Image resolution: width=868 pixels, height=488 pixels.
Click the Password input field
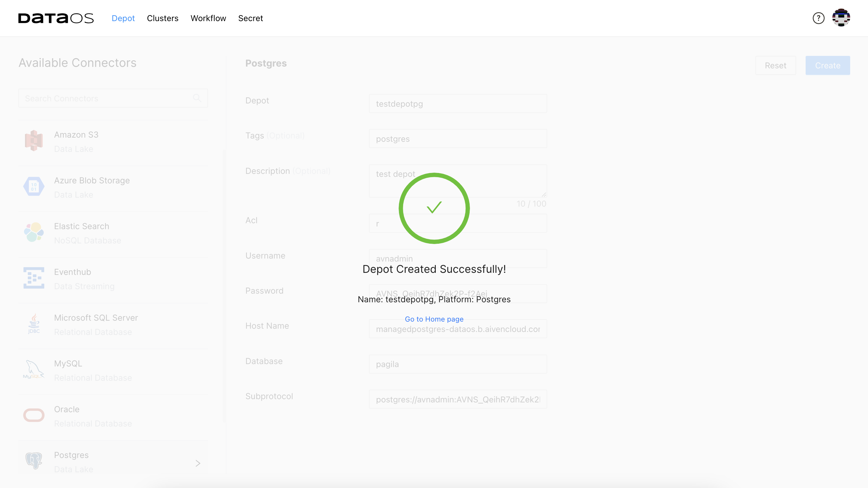[457, 294]
